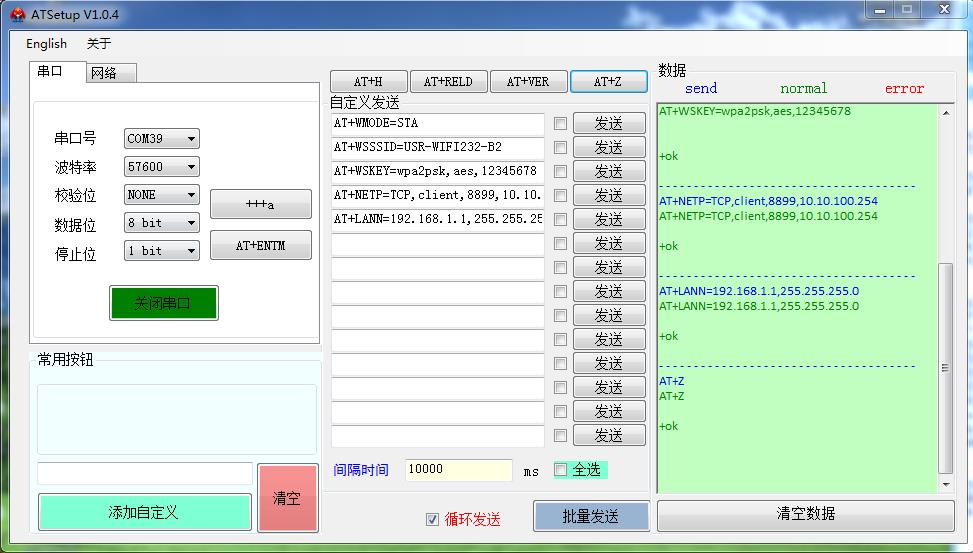Send the AT+VER command
973x553 pixels.
[527, 81]
